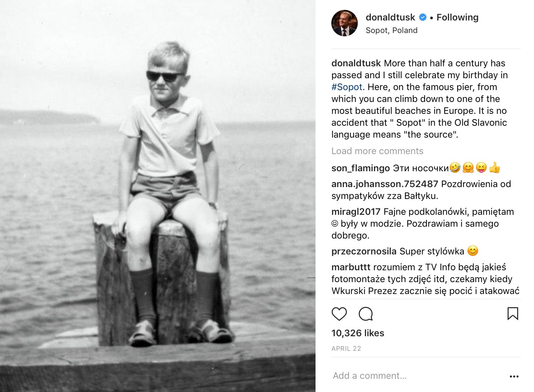View the 10,326 likes list
The width and height of the screenshot is (534, 392).
[x=358, y=333]
